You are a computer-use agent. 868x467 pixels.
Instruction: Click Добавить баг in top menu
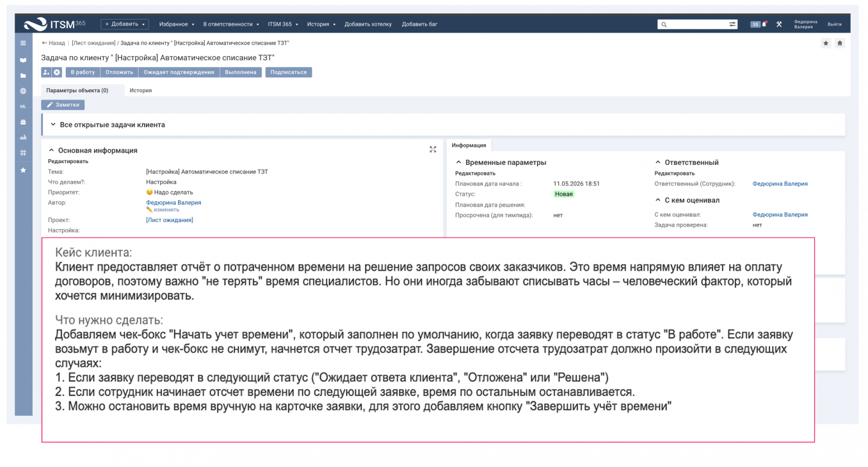(420, 24)
